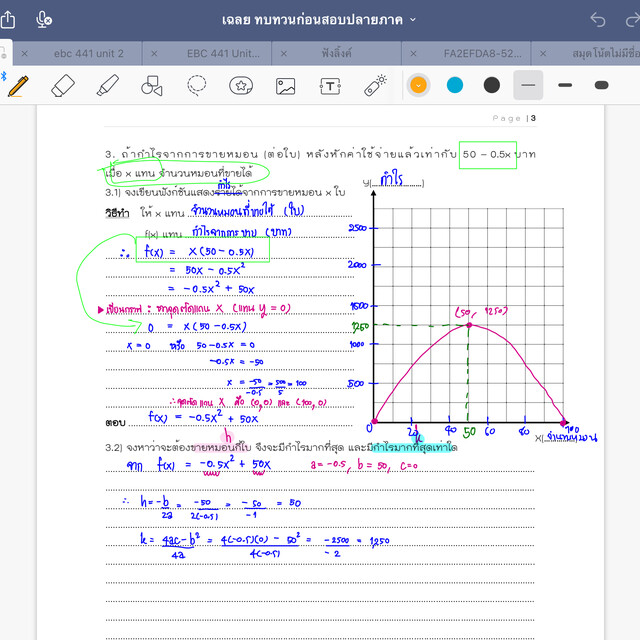Viewport: 640px width, 640px height.
Task: Switch to the FA2EFDA8-52... tab
Action: pyautogui.click(x=482, y=53)
